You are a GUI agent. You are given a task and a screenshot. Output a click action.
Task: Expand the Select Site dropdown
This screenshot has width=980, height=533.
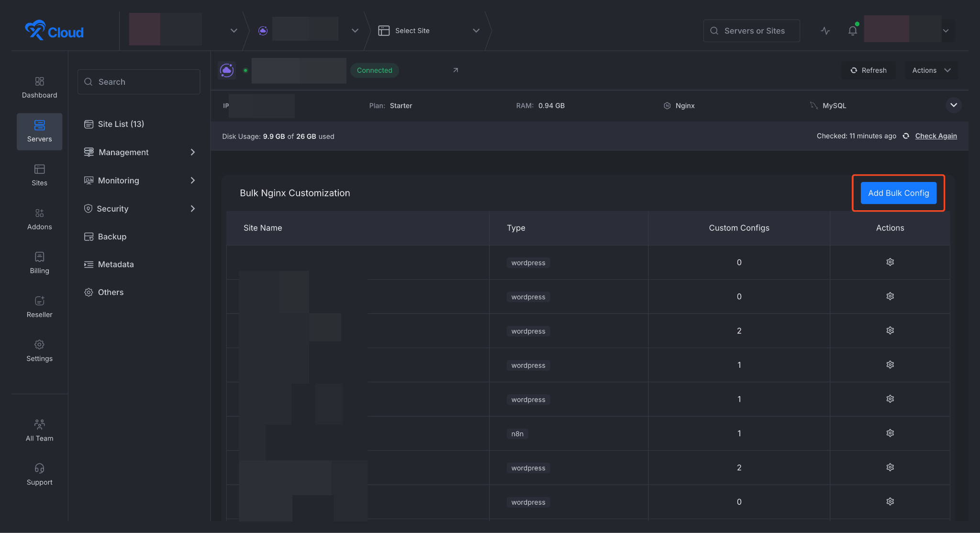(x=476, y=30)
